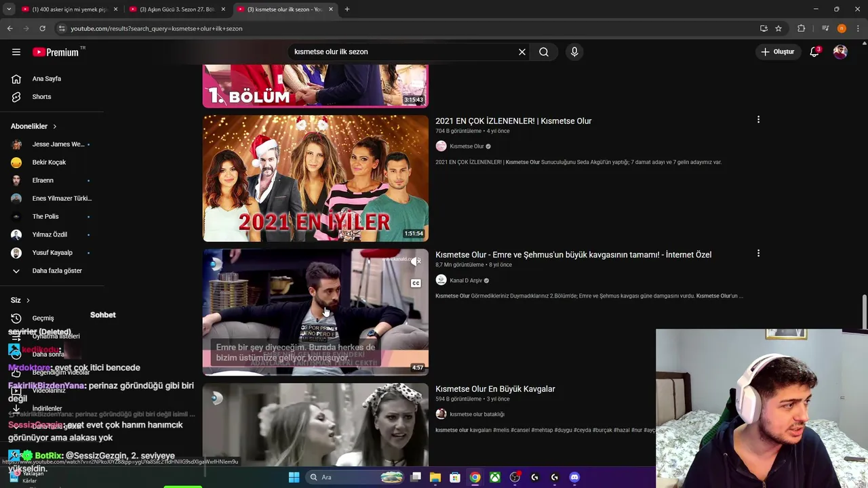
Task: Open Microsoft Store on taskbar
Action: click(x=455, y=477)
